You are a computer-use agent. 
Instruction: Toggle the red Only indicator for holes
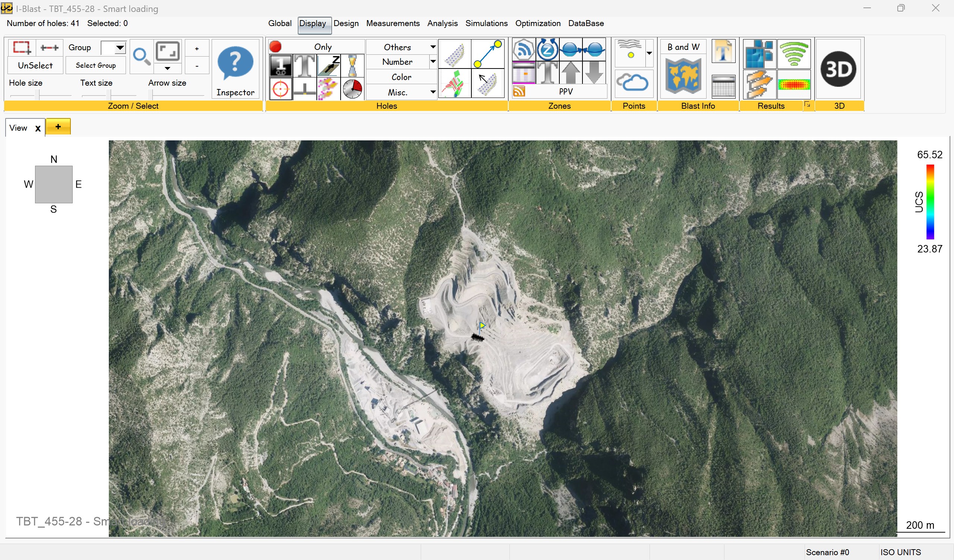[276, 46]
